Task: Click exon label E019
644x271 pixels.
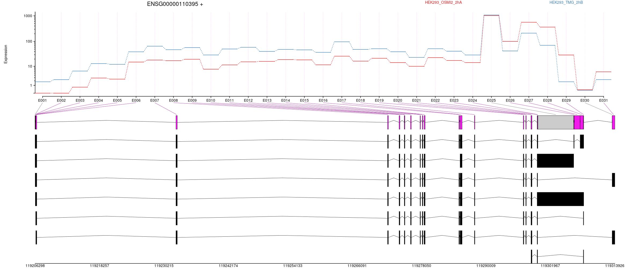Action: coord(379,101)
